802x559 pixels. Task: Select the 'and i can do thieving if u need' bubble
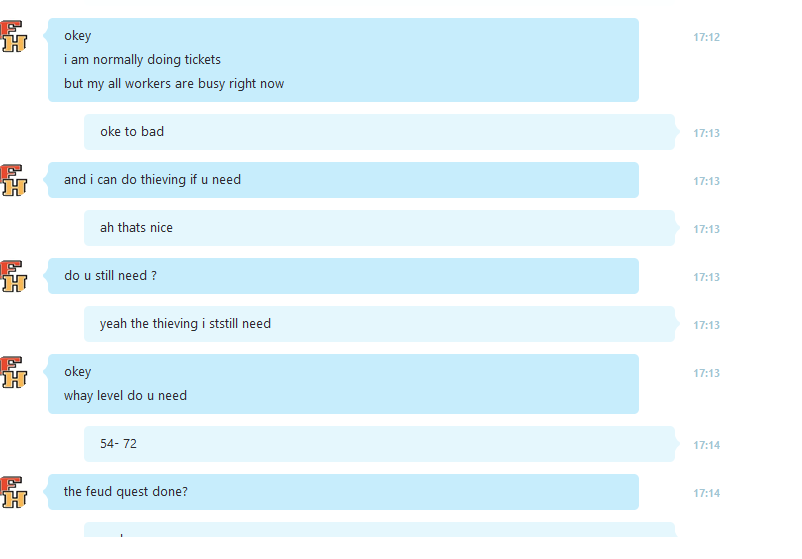343,180
